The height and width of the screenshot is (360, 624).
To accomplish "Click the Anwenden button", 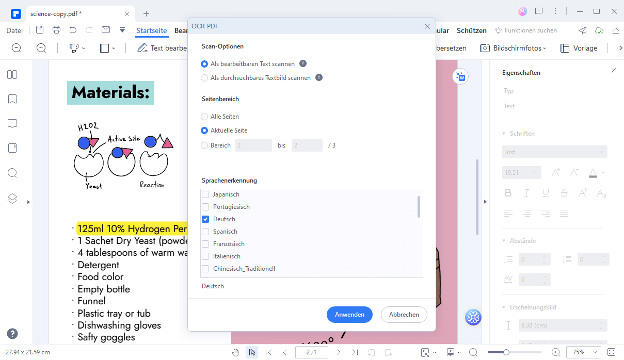I will point(349,314).
